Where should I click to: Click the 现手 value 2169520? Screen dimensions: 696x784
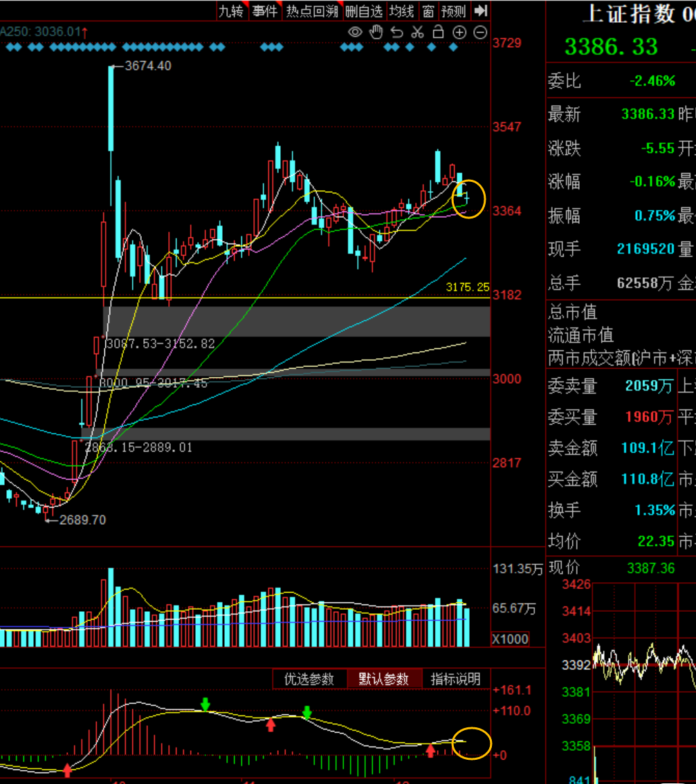(646, 249)
